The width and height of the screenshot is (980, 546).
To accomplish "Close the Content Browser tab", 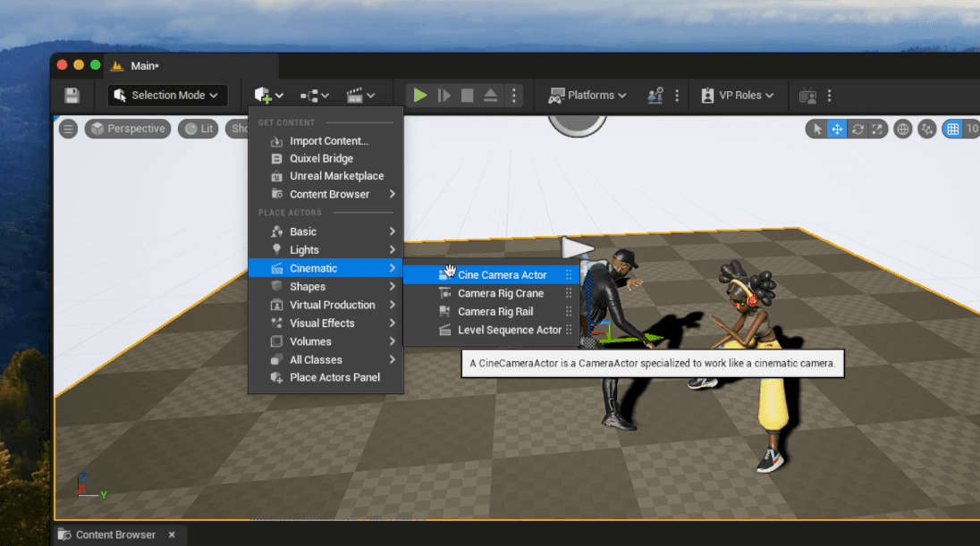I will coord(172,534).
